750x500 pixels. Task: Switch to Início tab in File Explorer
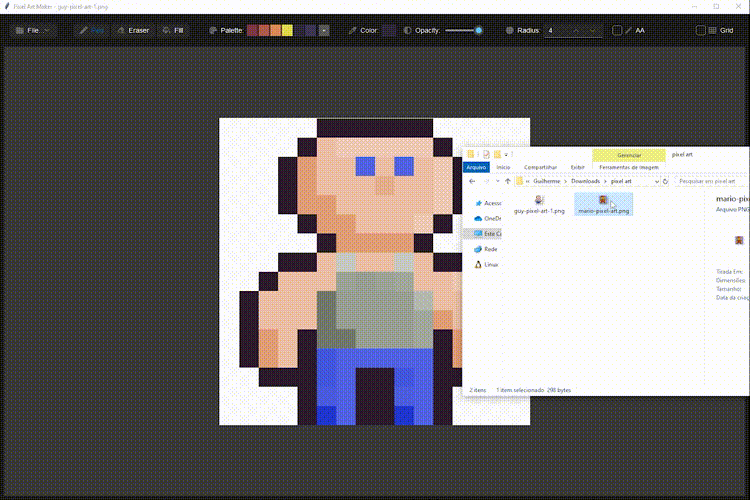coord(503,167)
